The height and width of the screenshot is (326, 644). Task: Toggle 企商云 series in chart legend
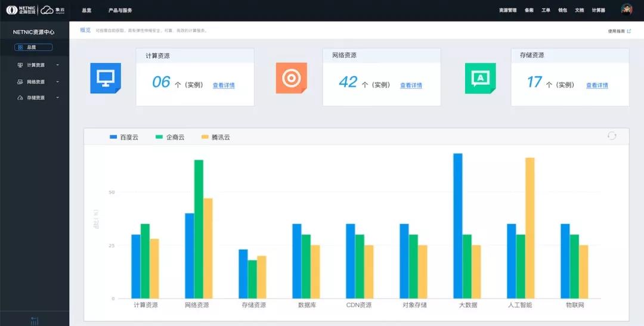[x=170, y=137]
